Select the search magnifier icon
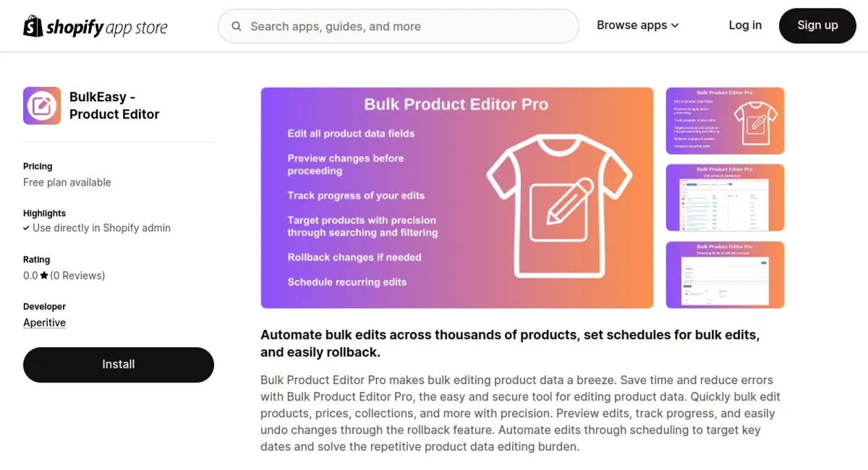Image resolution: width=868 pixels, height=470 pixels. (237, 26)
